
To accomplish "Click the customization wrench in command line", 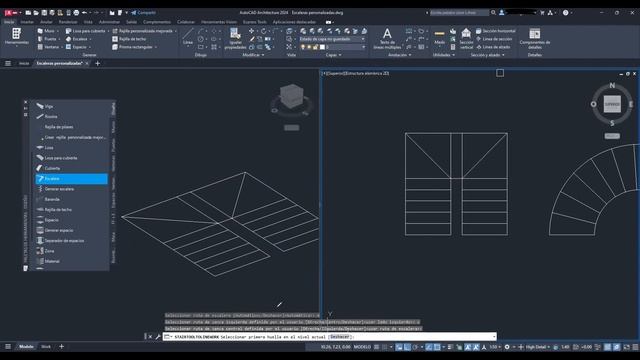I will [158, 337].
